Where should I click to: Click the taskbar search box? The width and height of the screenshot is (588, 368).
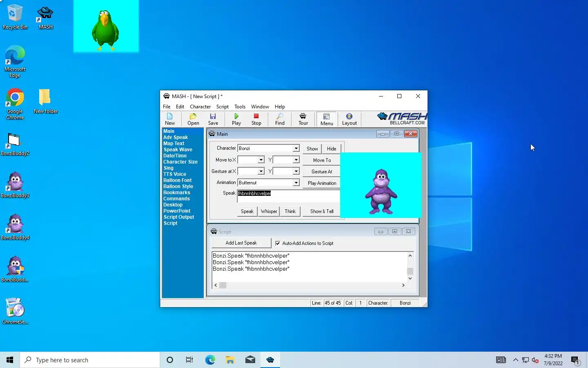coord(90,360)
